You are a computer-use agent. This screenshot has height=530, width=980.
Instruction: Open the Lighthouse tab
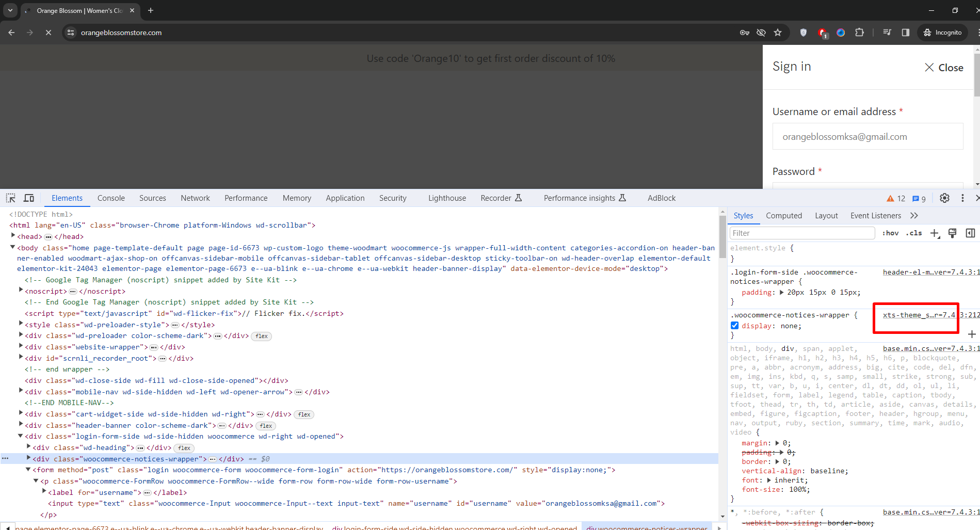[447, 198]
